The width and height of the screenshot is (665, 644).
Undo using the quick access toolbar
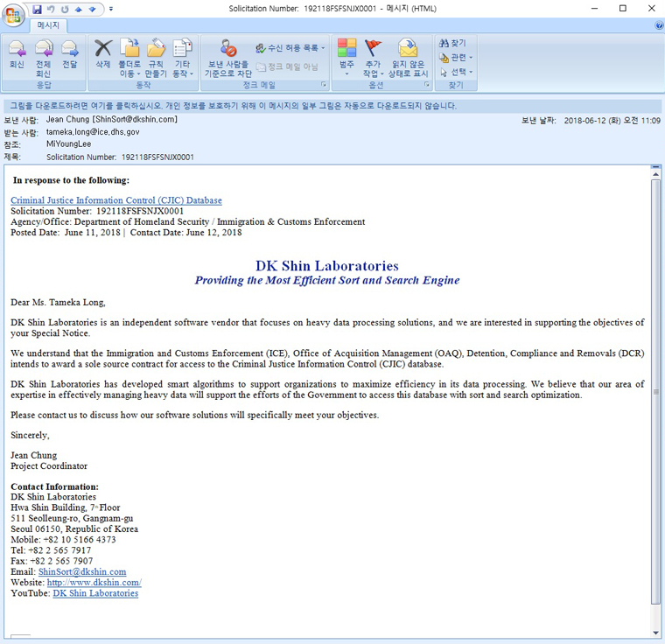coord(51,9)
